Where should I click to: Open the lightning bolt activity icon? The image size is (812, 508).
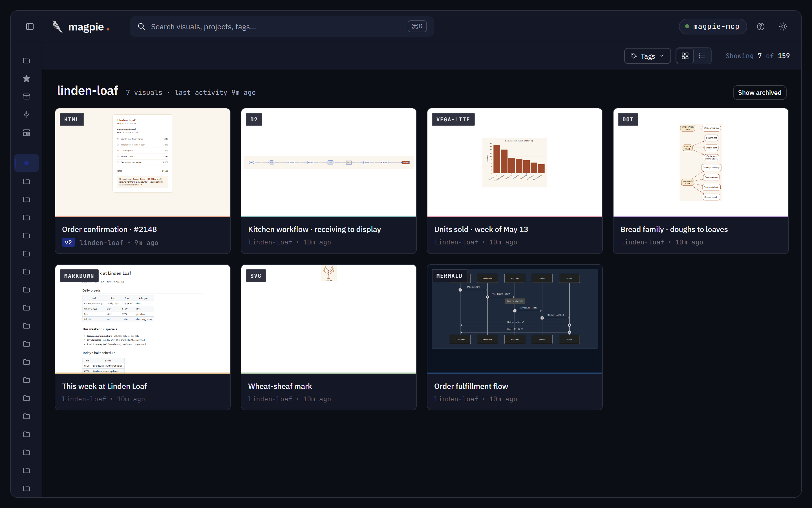tap(27, 115)
